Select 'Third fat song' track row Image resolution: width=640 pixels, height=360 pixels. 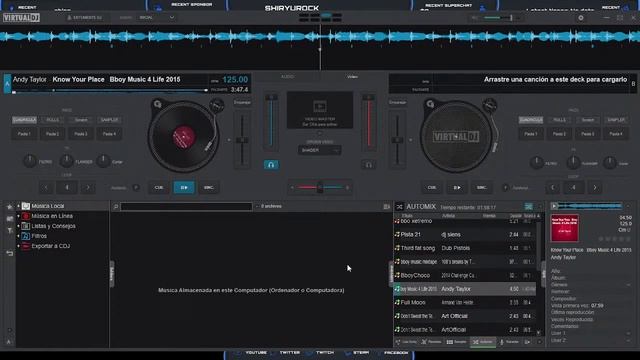(x=464, y=248)
